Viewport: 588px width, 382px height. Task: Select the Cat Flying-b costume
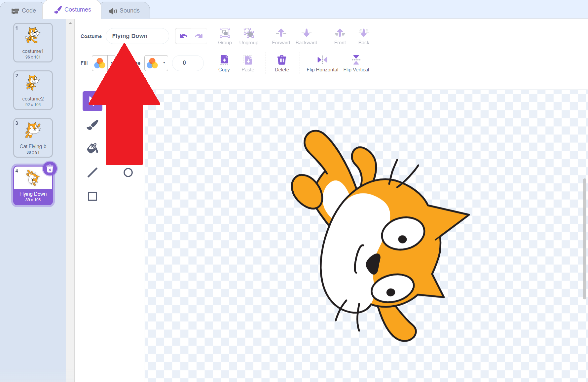(33, 138)
